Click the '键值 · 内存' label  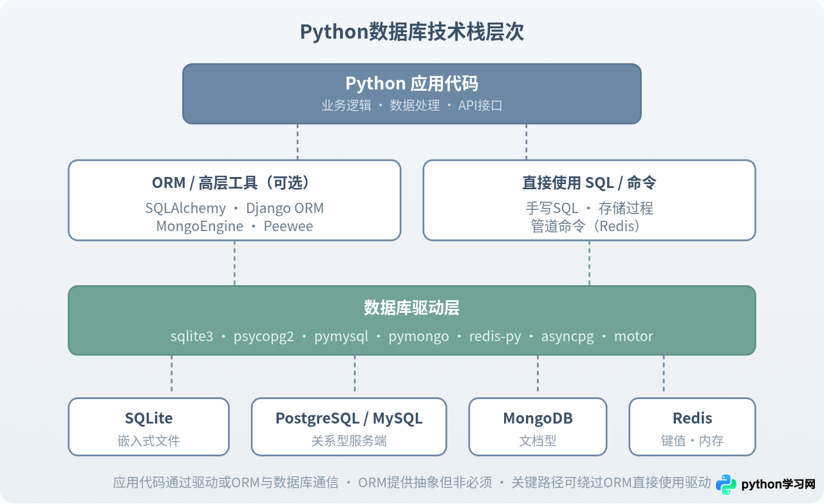click(692, 441)
